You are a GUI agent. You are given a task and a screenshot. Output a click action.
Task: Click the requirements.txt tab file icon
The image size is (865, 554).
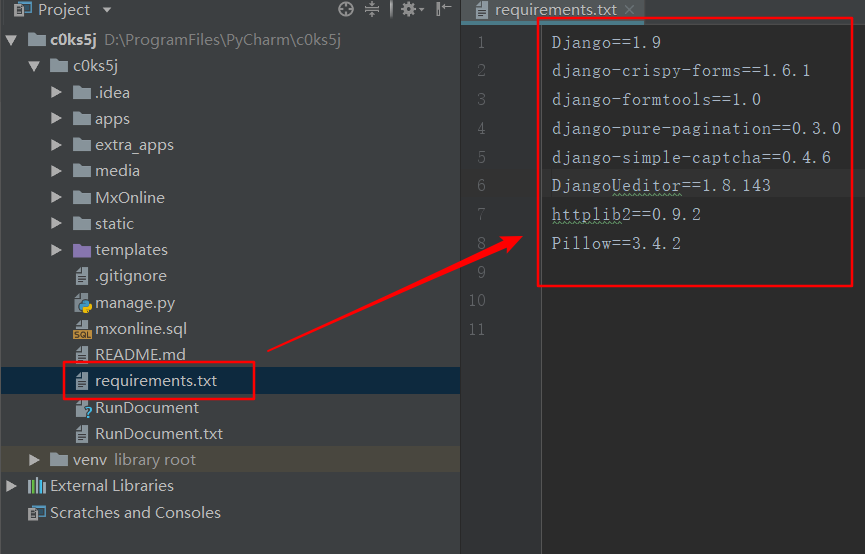coord(482,10)
